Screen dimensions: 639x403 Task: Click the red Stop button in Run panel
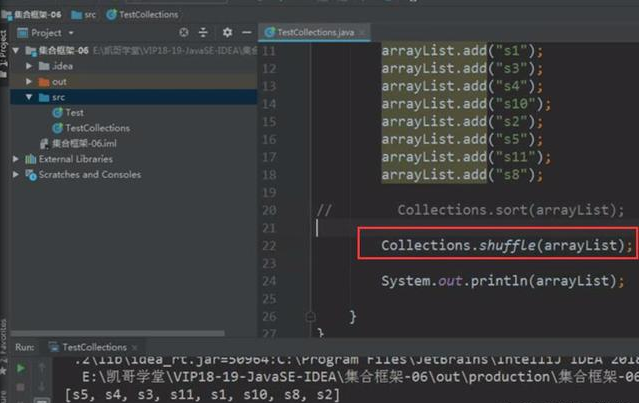coord(19,386)
